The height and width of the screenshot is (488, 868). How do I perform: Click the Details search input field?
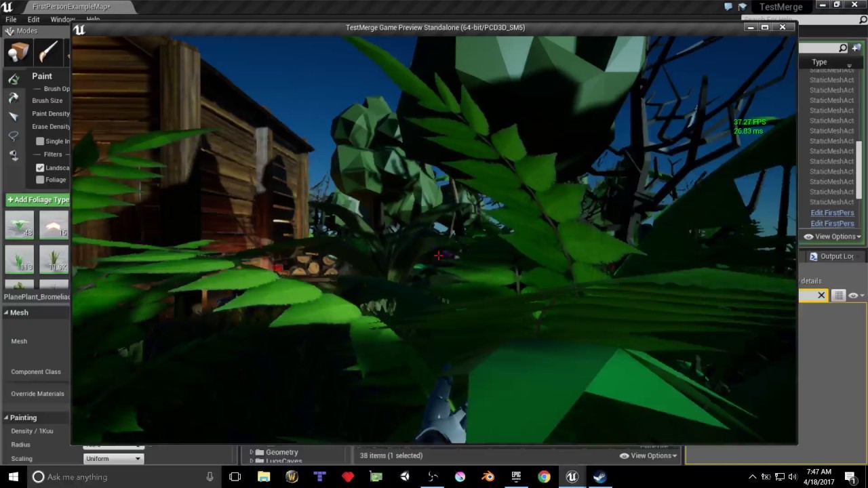(x=807, y=296)
